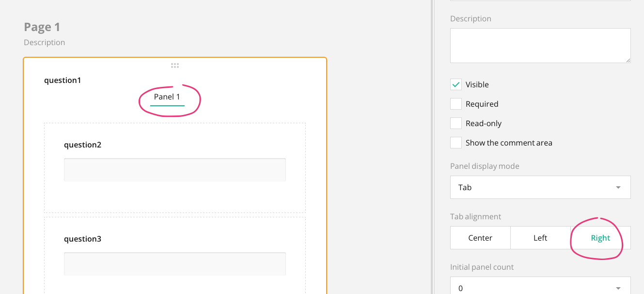The height and width of the screenshot is (294, 644).
Task: Click the question3 text input box
Action: [175, 263]
